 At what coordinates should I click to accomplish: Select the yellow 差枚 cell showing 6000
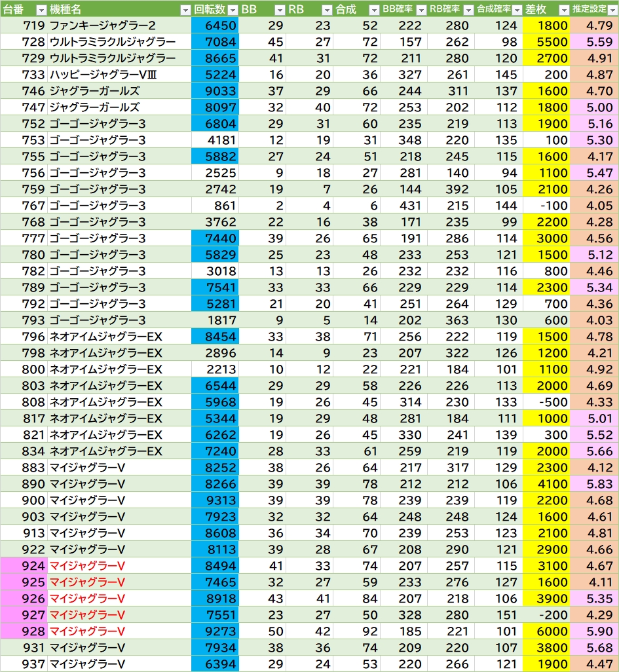[547, 631]
